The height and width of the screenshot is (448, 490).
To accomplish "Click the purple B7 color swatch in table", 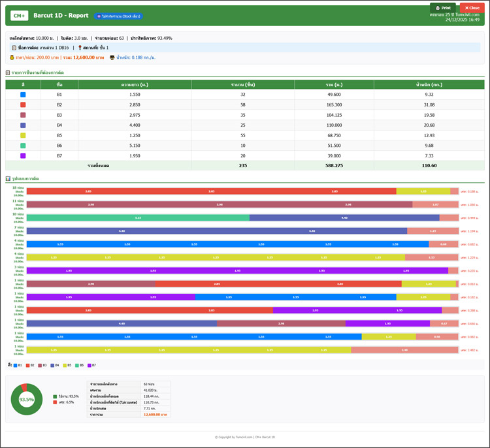I will pyautogui.click(x=23, y=155).
